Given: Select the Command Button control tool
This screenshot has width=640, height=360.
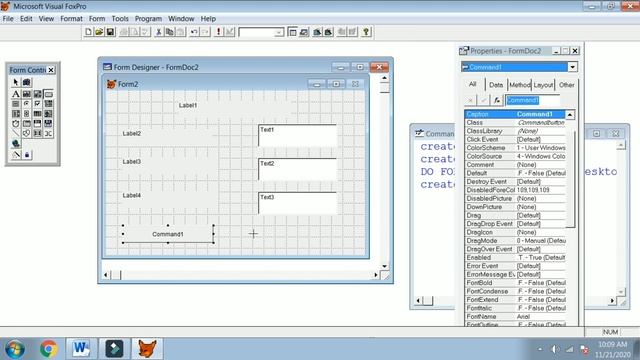Looking at the screenshot, I should coord(48,94).
